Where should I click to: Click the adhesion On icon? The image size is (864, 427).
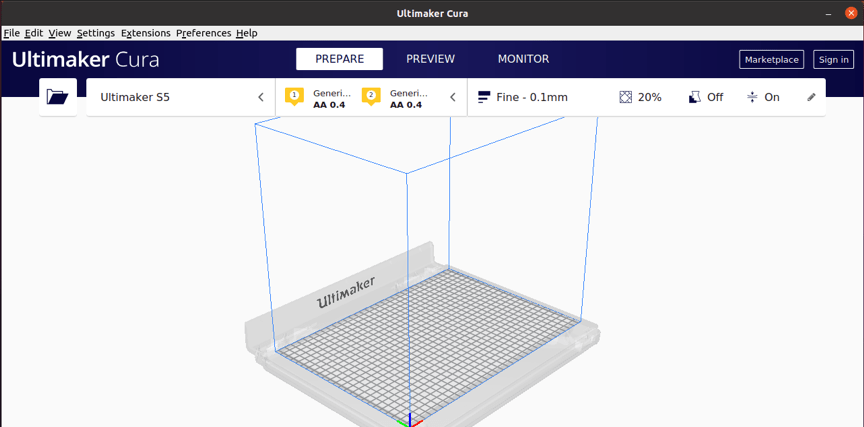(753, 98)
